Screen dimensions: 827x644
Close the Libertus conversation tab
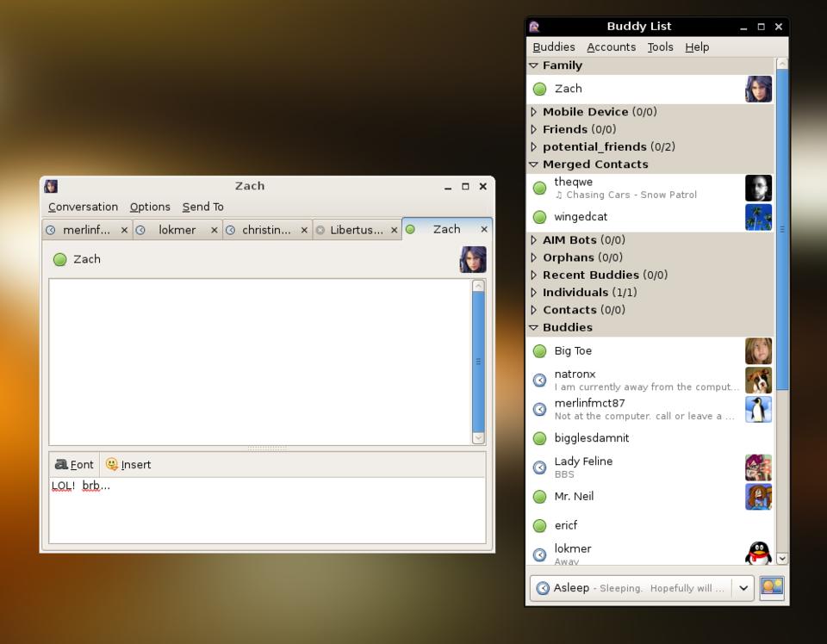pos(394,230)
